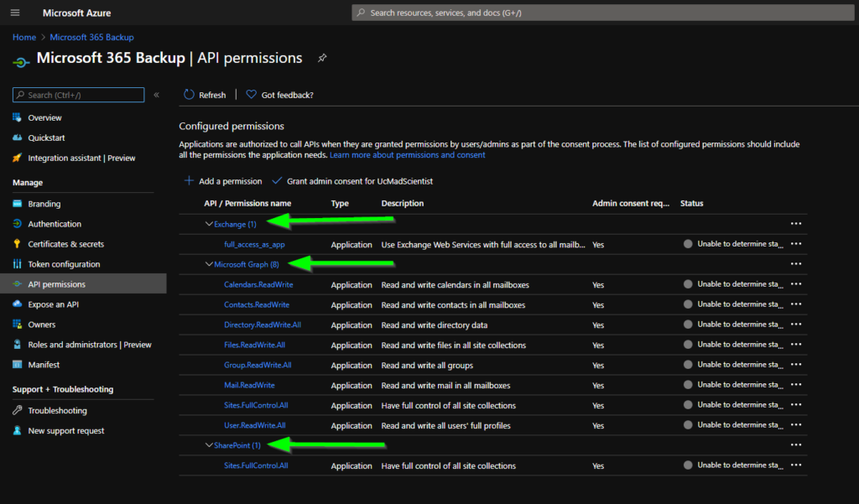Collapse the left navigation pane
This screenshot has width=859, height=504.
pos(157,95)
